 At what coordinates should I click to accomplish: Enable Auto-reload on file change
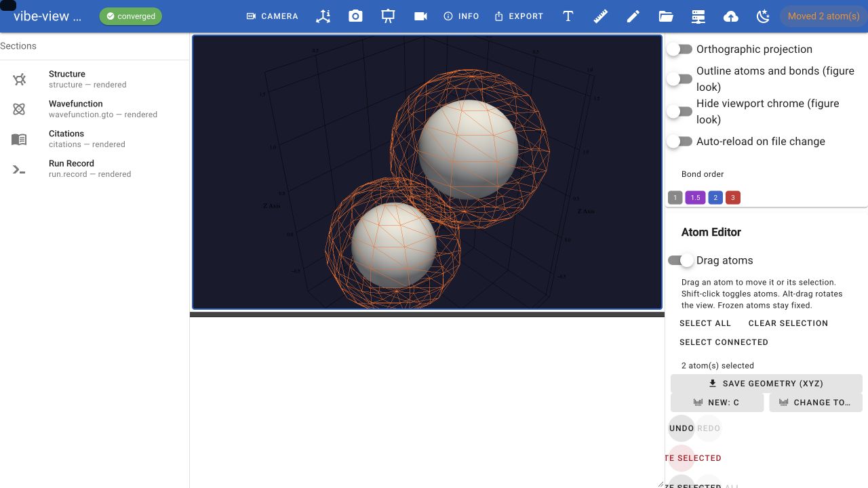(679, 141)
